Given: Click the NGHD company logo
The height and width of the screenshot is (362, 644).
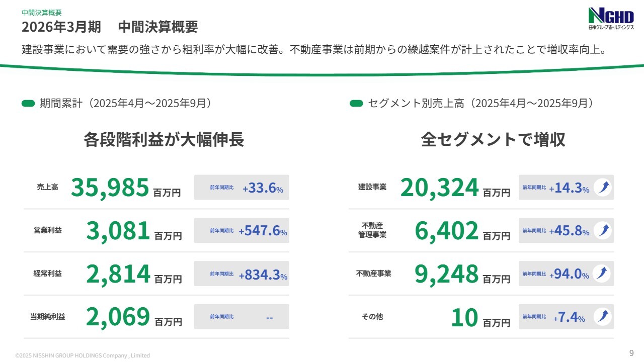Looking at the screenshot, I should (610, 19).
